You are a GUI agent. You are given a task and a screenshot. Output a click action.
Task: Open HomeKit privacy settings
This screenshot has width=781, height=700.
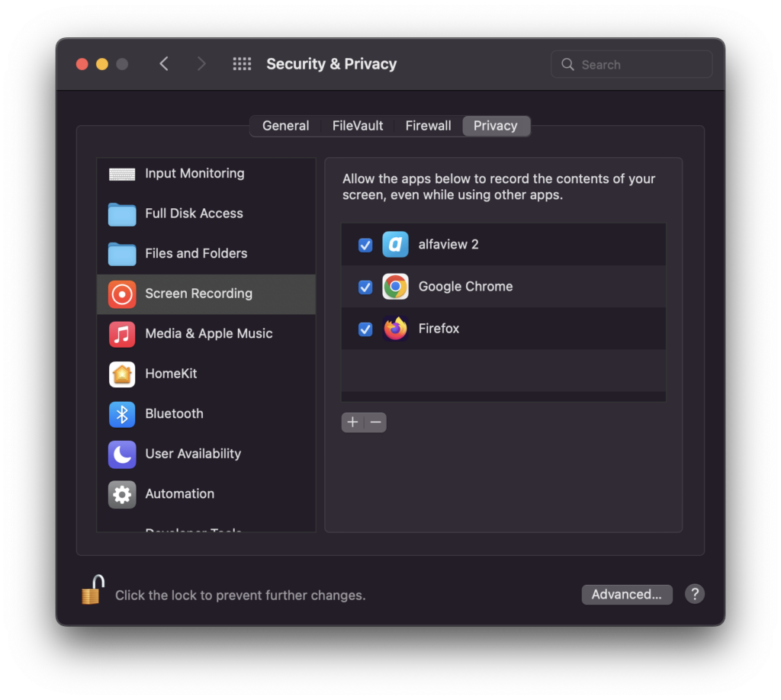pos(122,374)
